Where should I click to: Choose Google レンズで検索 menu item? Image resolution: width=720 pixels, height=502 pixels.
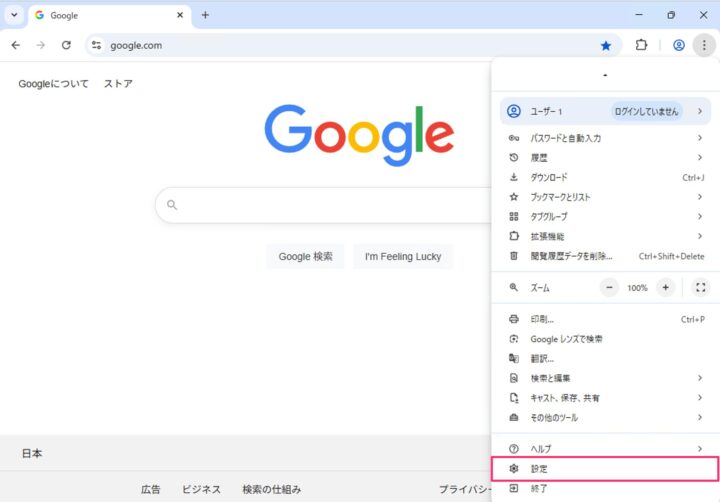(x=605, y=339)
